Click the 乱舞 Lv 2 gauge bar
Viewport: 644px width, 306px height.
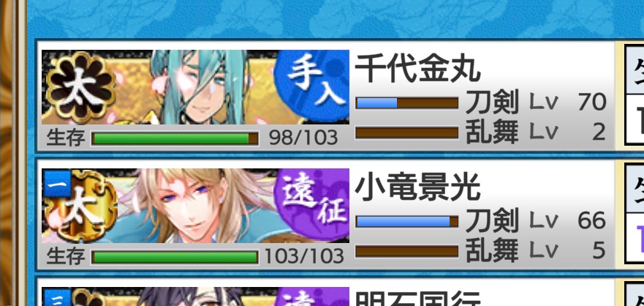point(406,133)
